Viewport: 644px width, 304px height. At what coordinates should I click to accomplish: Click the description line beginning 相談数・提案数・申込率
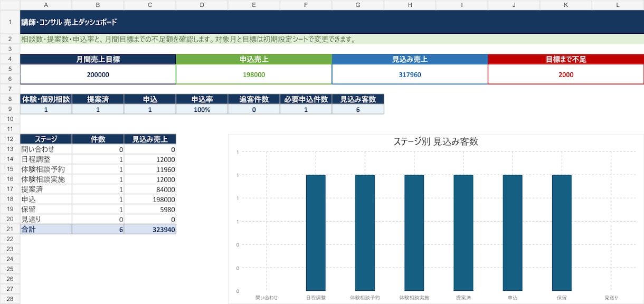coord(188,39)
